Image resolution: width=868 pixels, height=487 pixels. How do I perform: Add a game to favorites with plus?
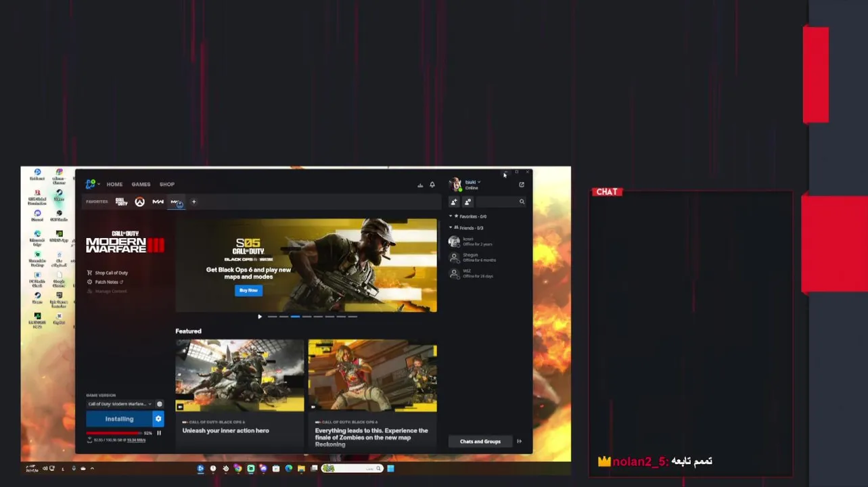tap(193, 202)
